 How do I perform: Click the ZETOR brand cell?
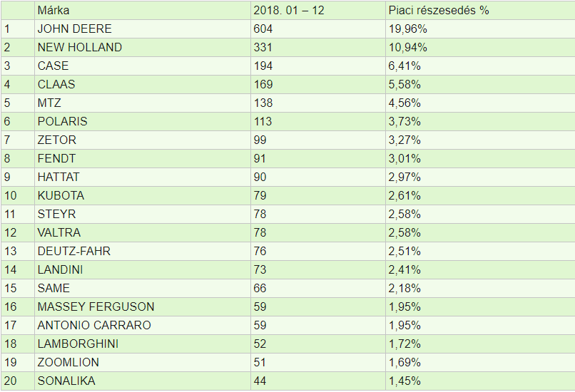(57, 140)
